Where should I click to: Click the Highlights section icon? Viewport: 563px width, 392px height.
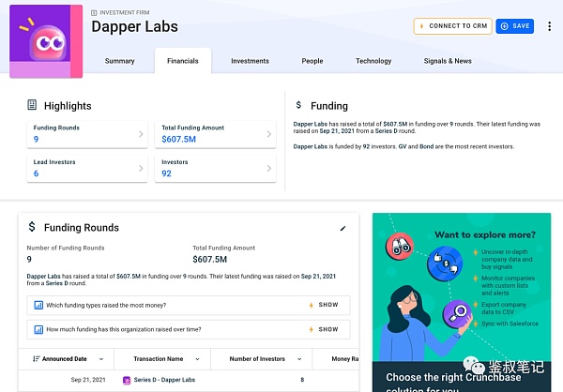32,105
